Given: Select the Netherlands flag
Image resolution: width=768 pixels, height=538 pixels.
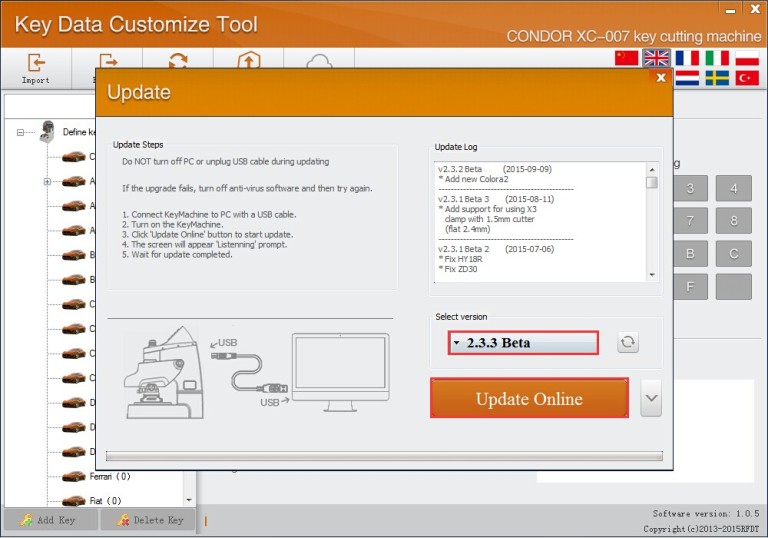Looking at the screenshot, I should [687, 77].
